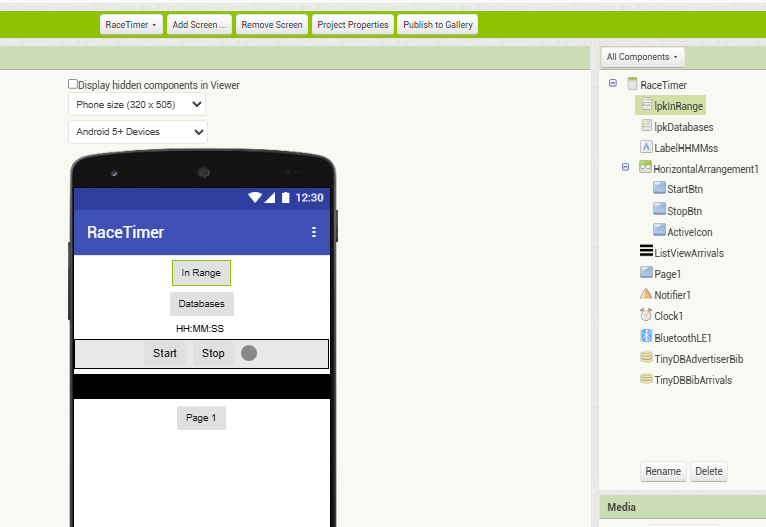Select TinyDBBibArrivals in component tree
Image resolution: width=766 pixels, height=527 pixels.
click(693, 380)
